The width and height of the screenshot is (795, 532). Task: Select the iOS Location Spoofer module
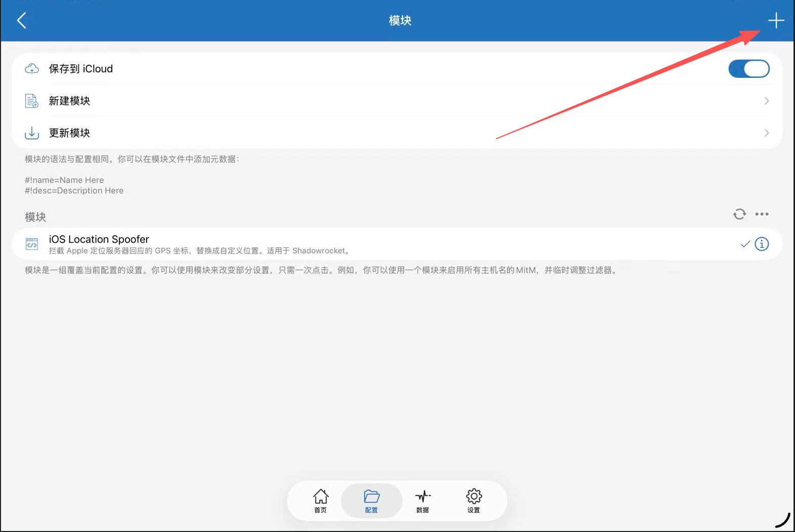[397, 244]
